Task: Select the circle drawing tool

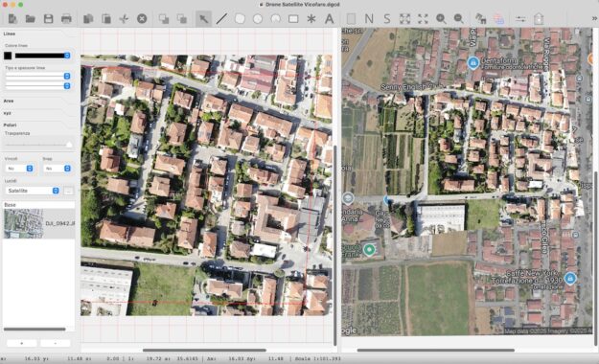Action: 258,19
